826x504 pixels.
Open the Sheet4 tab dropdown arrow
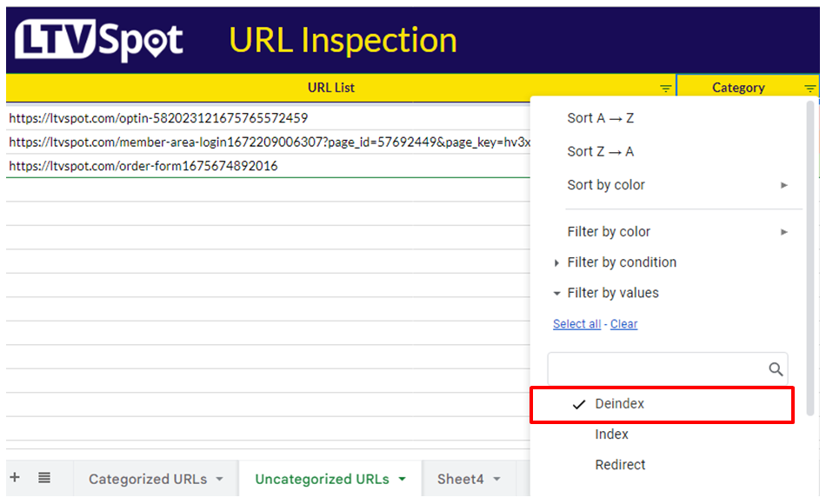pyautogui.click(x=496, y=480)
